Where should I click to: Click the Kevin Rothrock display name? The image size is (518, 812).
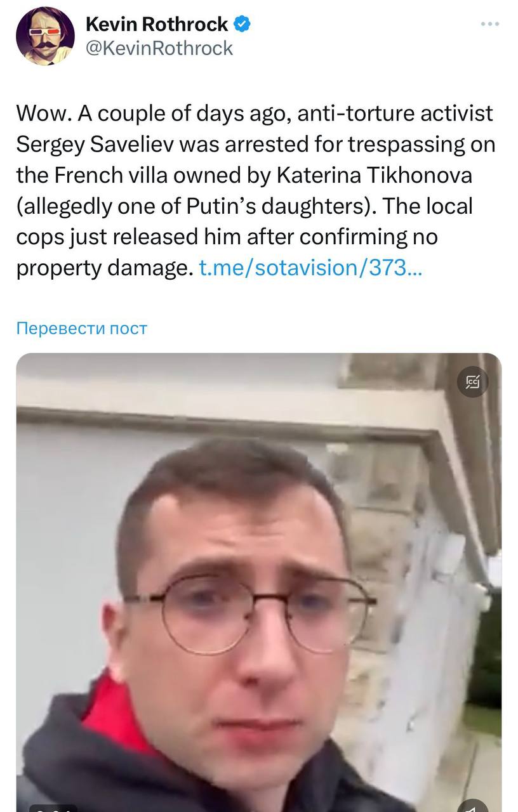click(157, 25)
